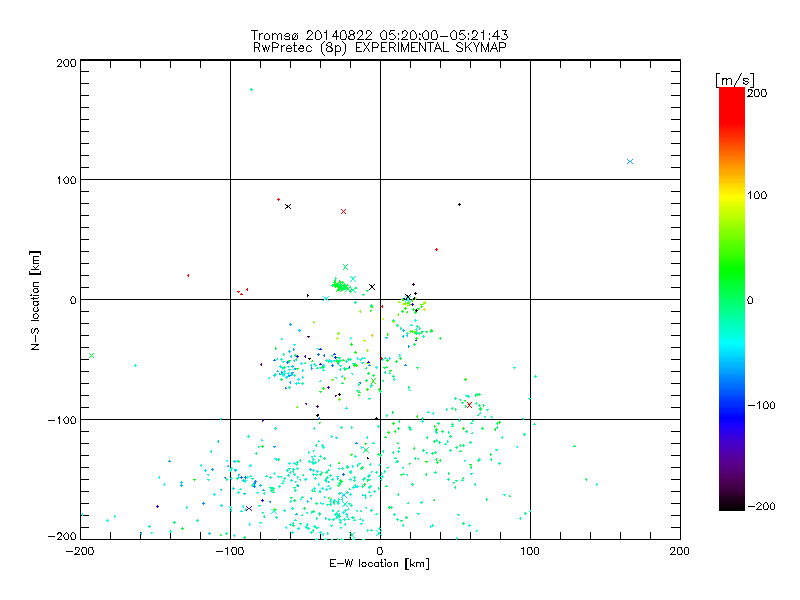Image resolution: width=800 pixels, height=600 pixels.
Task: Select the green X marker at the left plot edge
Action: 91,355
